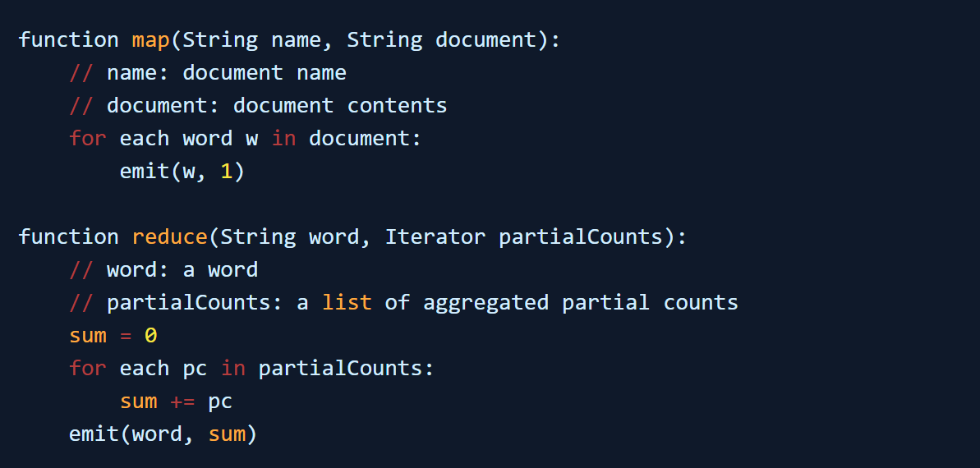Click the highlighted word "list" in the comment
Screen dimensions: 980x468
tap(346, 302)
